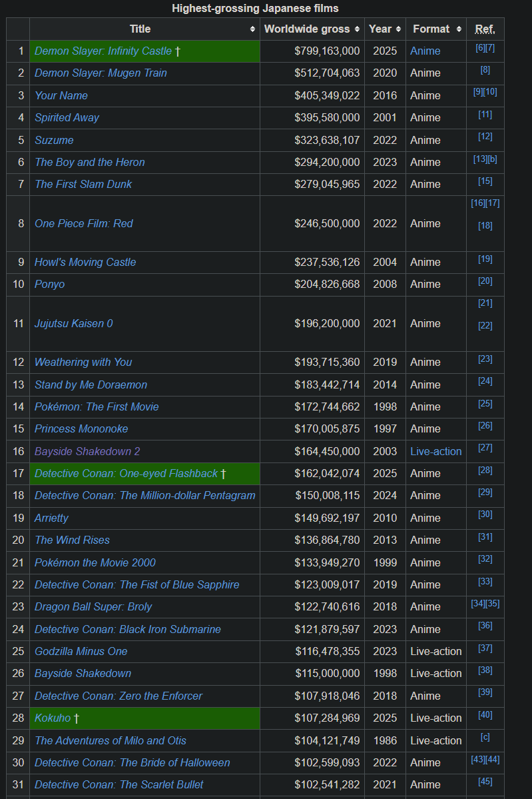Open reference [12] for Suzume
532x799 pixels.
[x=485, y=137]
